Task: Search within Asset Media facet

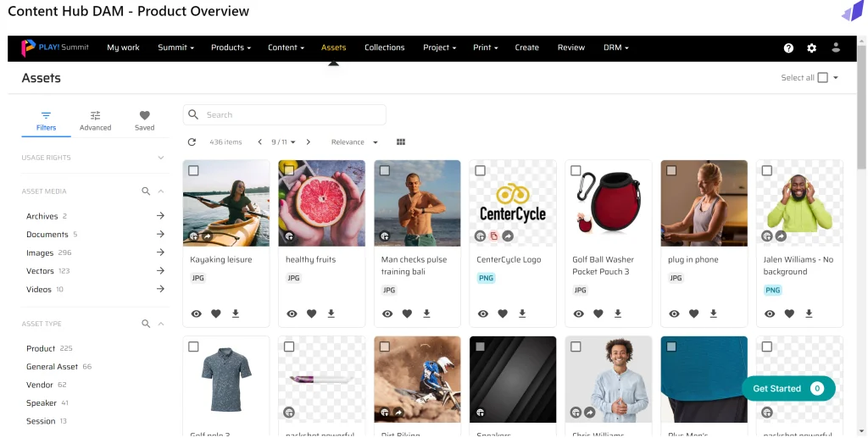Action: pyautogui.click(x=146, y=191)
